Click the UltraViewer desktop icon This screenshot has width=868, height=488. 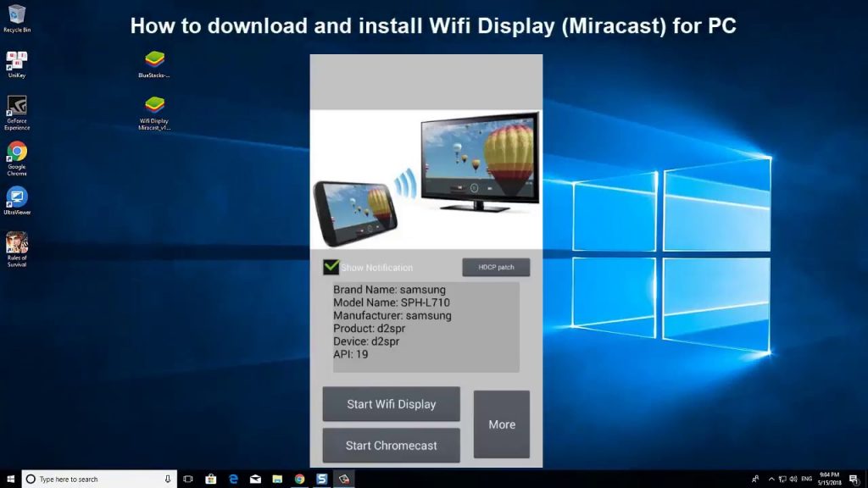coord(17,201)
